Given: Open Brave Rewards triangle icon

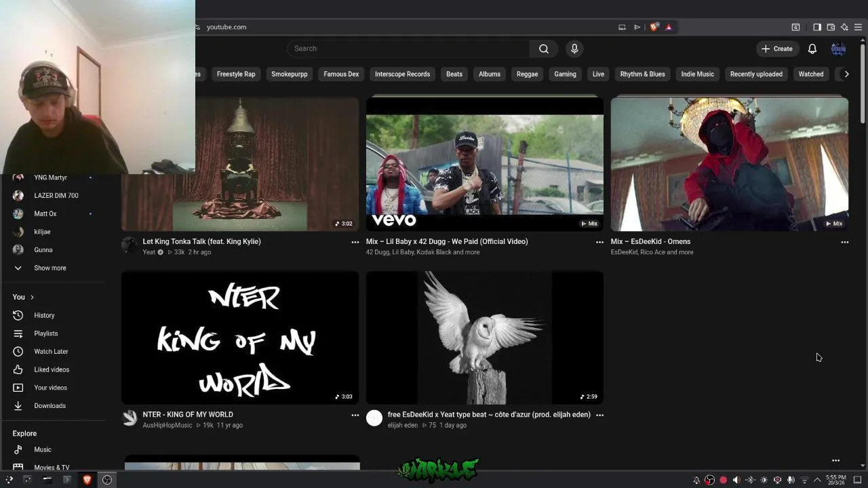Looking at the screenshot, I should click(669, 27).
